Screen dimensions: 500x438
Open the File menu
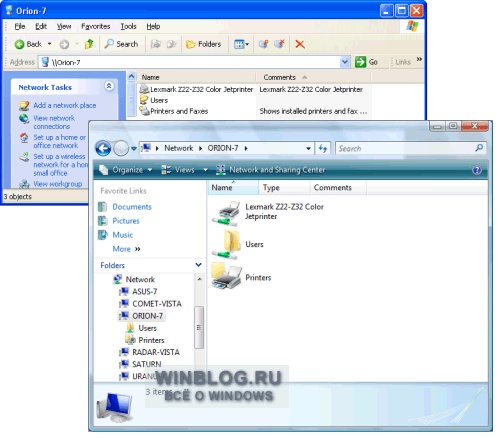(20, 26)
